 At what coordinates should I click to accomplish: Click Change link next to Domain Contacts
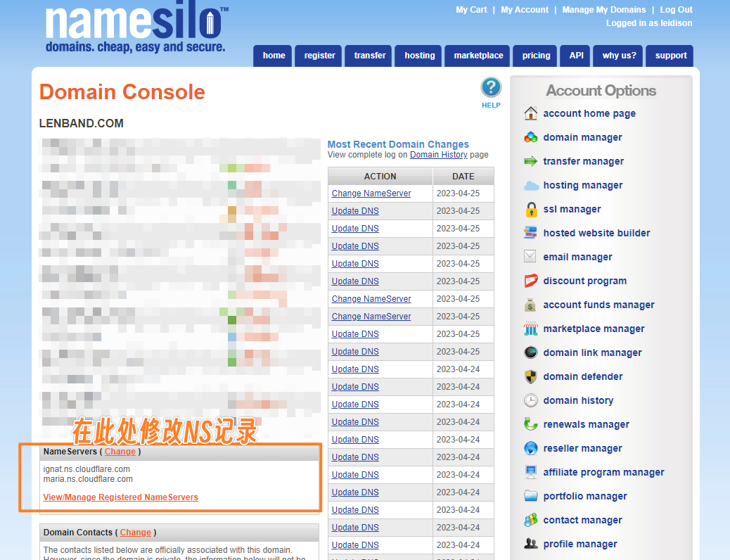[x=136, y=533]
